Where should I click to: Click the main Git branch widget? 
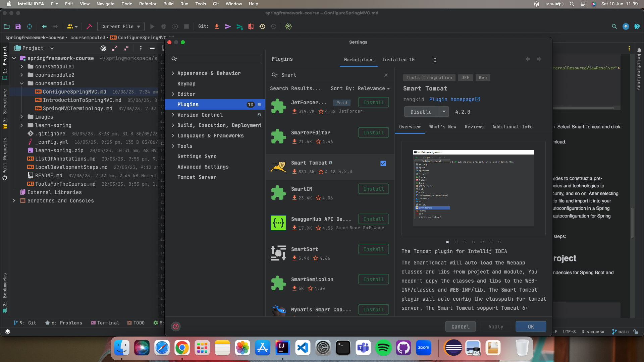coord(621,332)
